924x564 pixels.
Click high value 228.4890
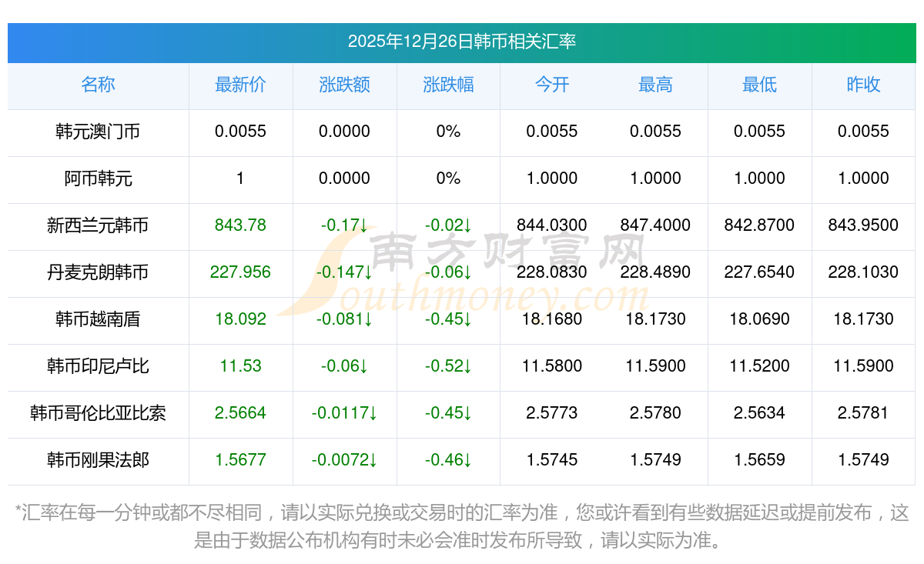655,272
